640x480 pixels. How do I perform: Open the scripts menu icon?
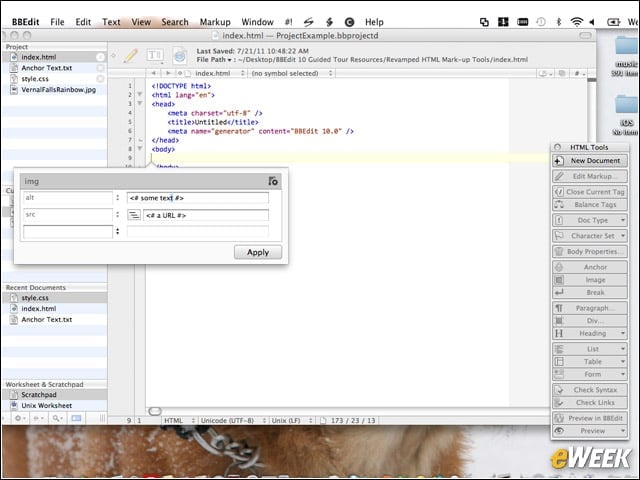pos(309,22)
